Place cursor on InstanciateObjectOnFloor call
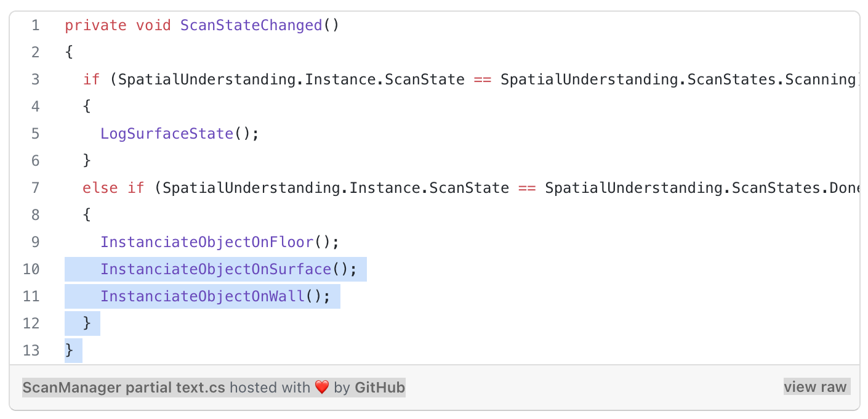 [x=207, y=242]
